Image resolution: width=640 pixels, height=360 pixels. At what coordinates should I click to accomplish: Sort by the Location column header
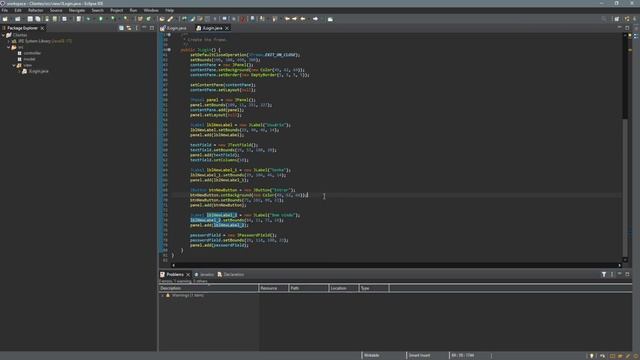(x=344, y=288)
